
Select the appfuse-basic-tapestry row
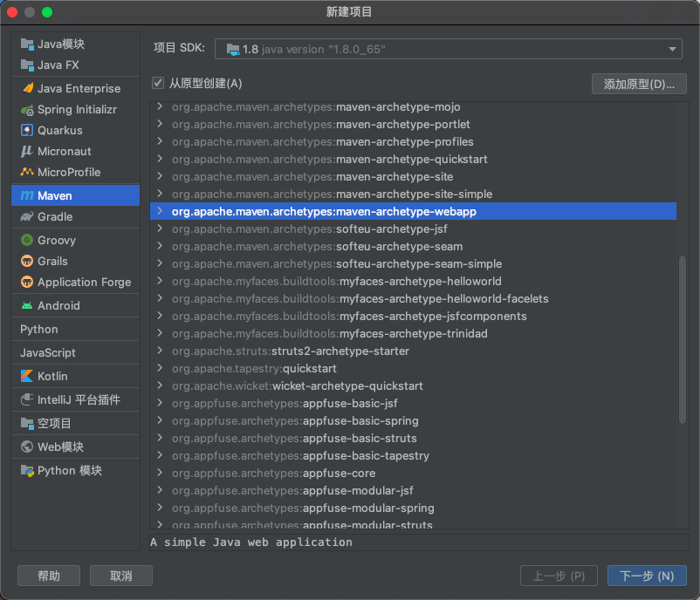[413, 455]
